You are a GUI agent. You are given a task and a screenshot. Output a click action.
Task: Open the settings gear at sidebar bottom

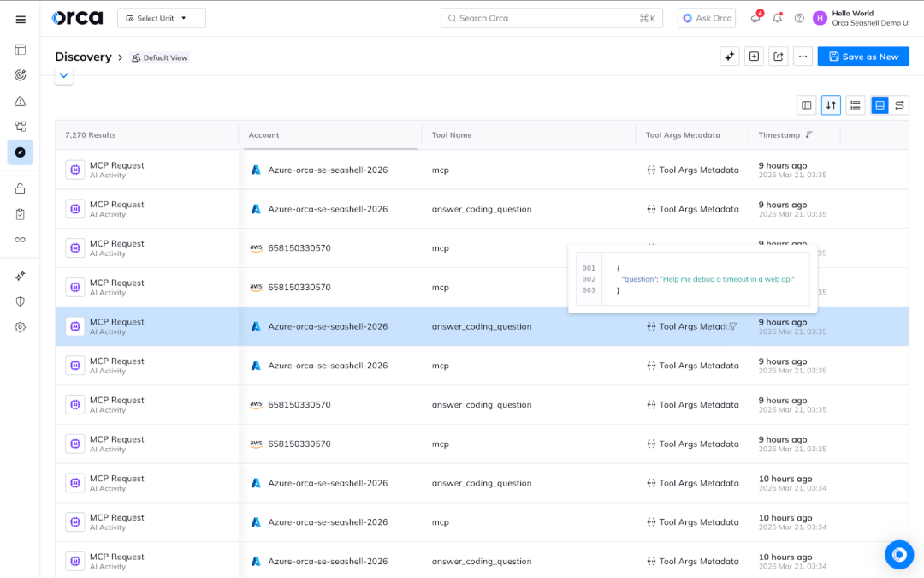click(20, 326)
